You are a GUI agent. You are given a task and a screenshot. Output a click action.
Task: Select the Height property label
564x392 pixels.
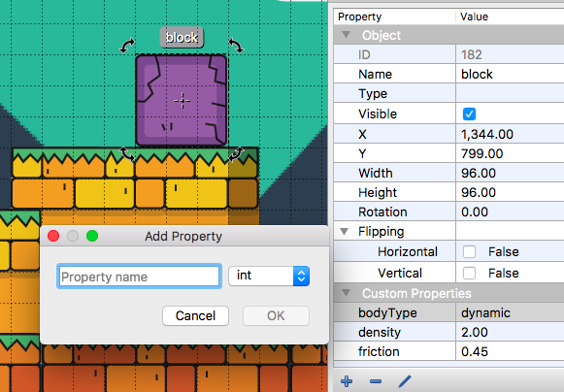(378, 192)
